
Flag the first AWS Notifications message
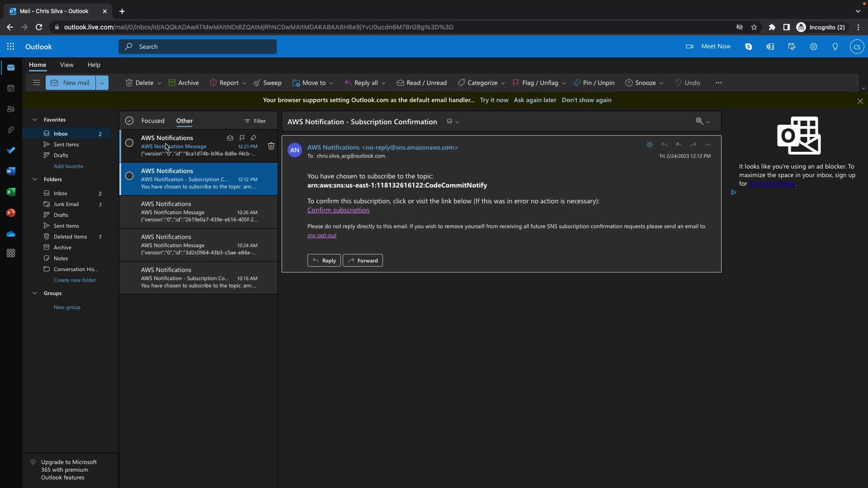point(242,138)
